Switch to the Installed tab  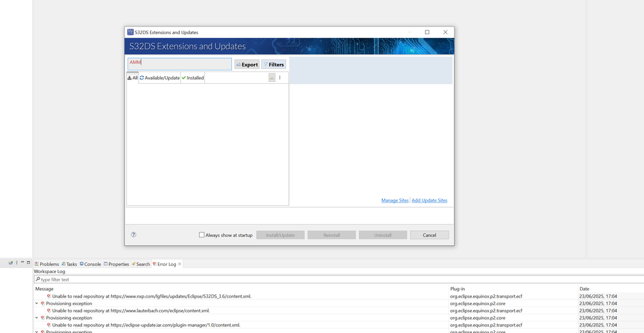point(193,77)
